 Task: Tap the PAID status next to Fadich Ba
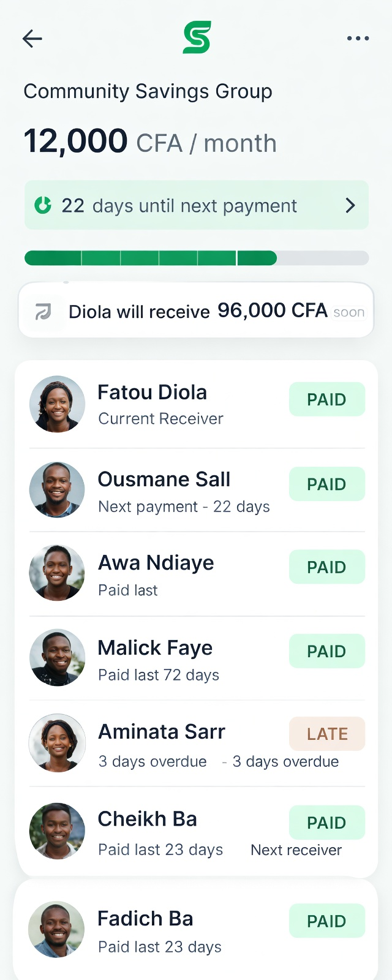327,921
